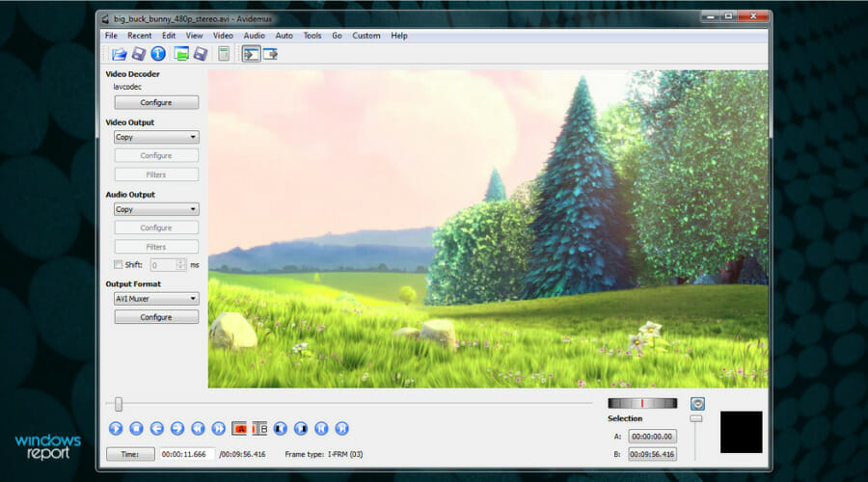Viewport: 868px width, 482px height.
Task: Search previous black frame
Action: [280, 428]
